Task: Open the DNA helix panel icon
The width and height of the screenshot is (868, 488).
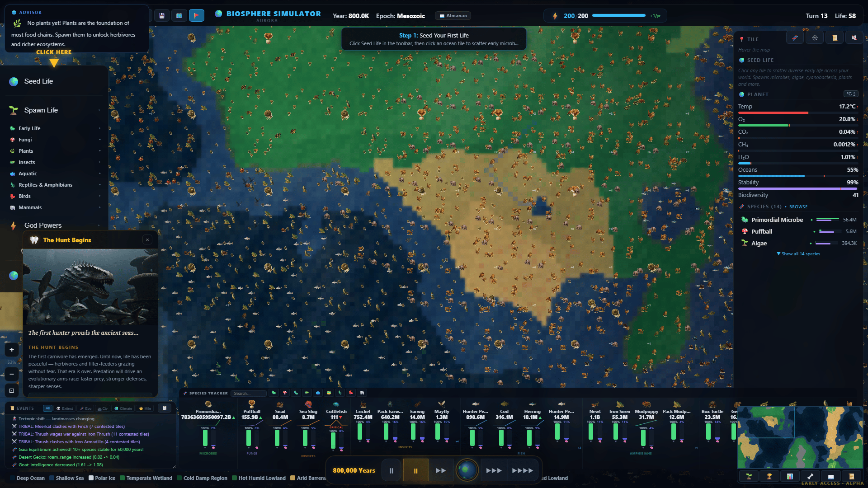Action: [x=795, y=38]
